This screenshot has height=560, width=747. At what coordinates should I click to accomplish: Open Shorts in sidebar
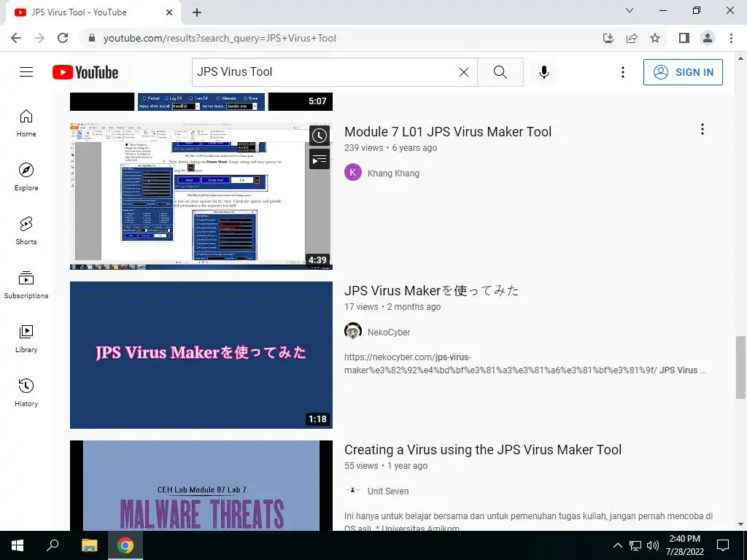coord(26,231)
